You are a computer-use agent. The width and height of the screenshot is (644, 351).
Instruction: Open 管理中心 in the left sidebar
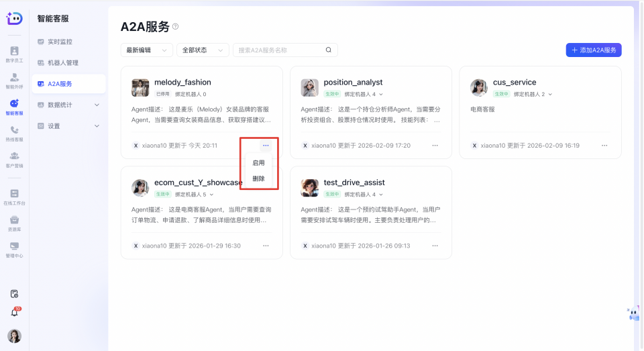(x=14, y=249)
